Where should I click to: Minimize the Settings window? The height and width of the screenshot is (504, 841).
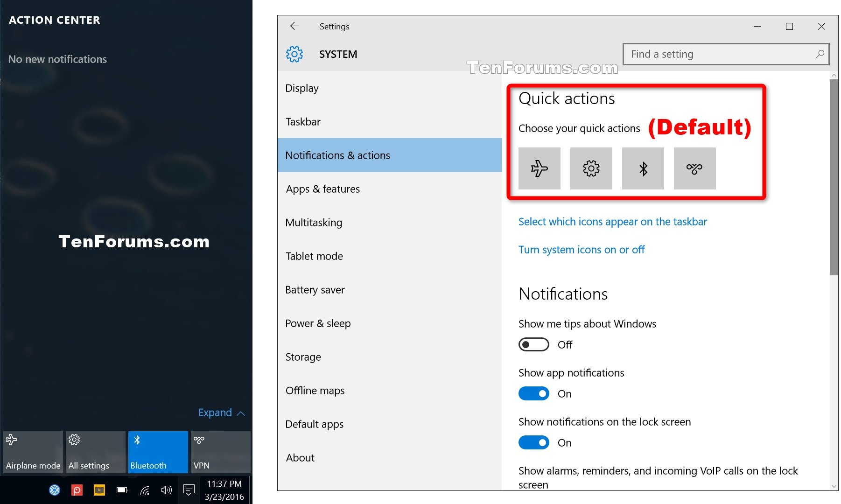pyautogui.click(x=757, y=27)
